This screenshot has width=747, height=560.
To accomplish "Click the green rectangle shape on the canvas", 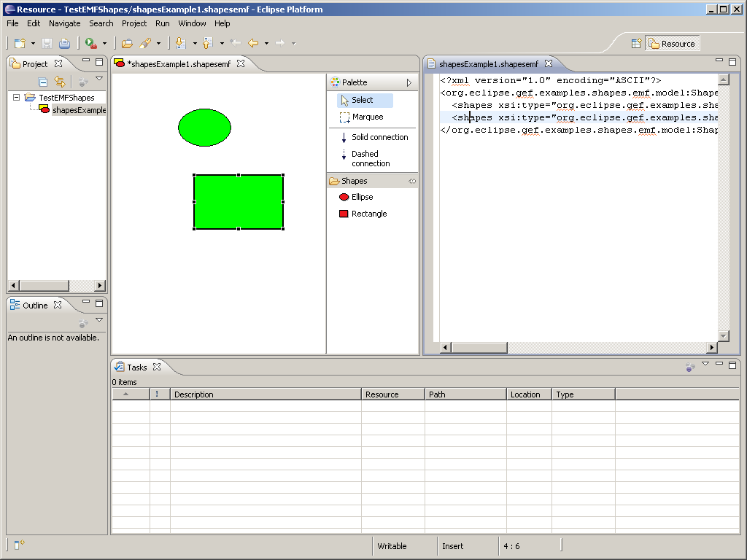I will point(239,202).
